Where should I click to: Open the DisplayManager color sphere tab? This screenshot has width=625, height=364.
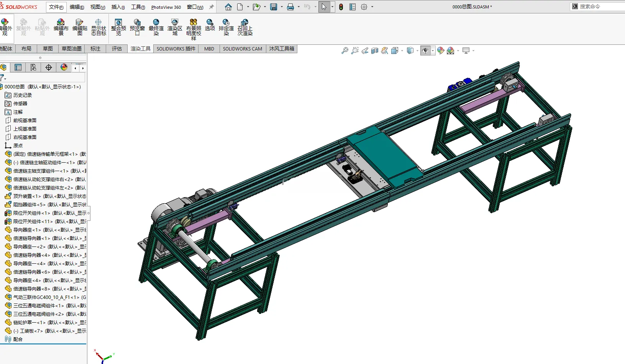(x=64, y=67)
